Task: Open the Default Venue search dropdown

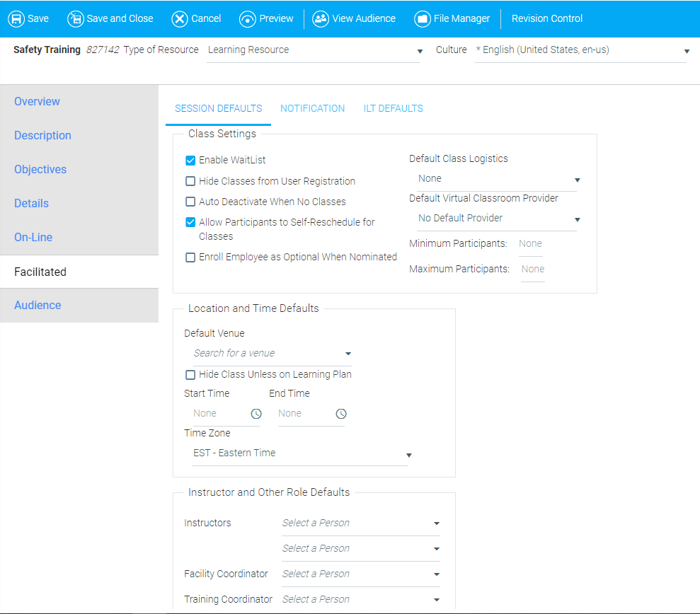Action: tap(272, 354)
